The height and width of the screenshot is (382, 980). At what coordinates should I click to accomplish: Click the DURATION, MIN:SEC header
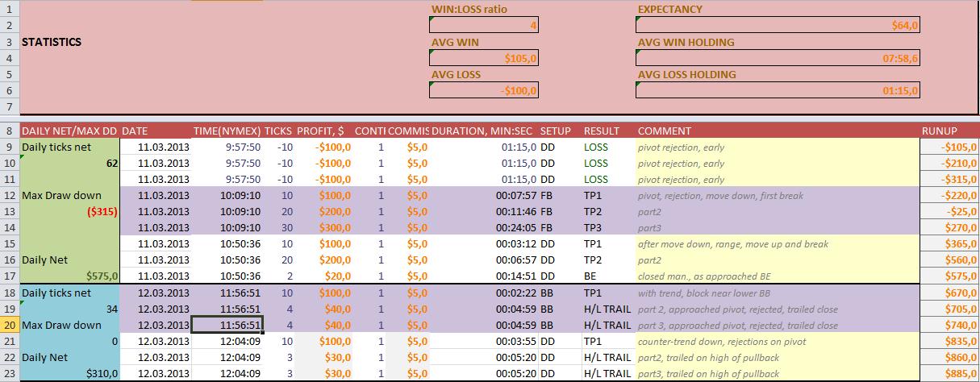coord(483,131)
